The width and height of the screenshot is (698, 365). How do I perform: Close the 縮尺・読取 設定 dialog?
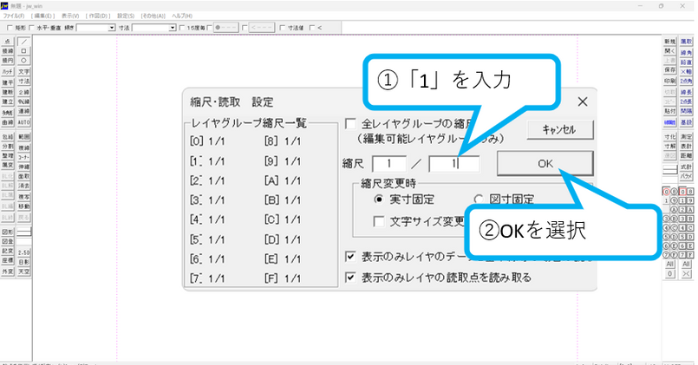(582, 102)
